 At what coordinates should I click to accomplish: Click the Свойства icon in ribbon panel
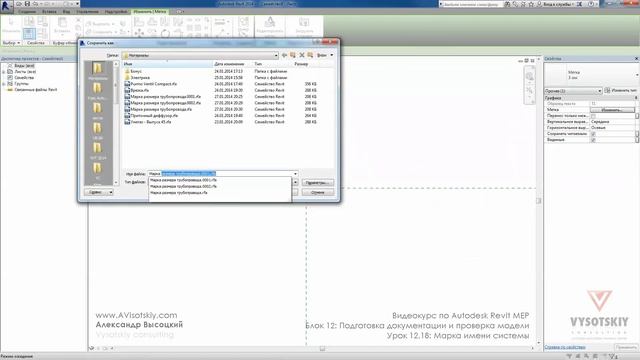[29, 34]
